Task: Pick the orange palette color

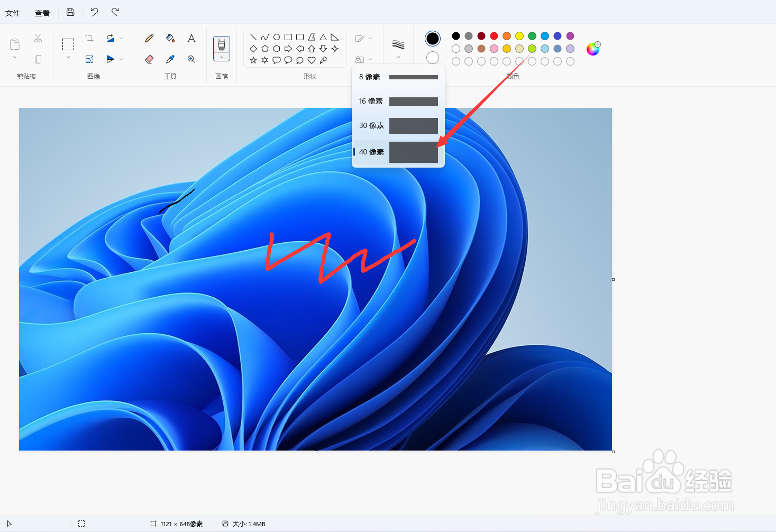Action: (507, 36)
